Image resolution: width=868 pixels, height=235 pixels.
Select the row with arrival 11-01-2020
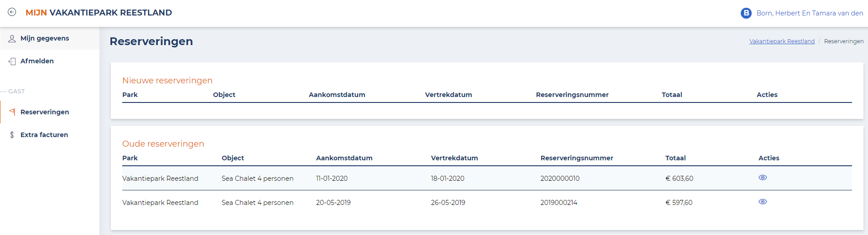pos(487,178)
